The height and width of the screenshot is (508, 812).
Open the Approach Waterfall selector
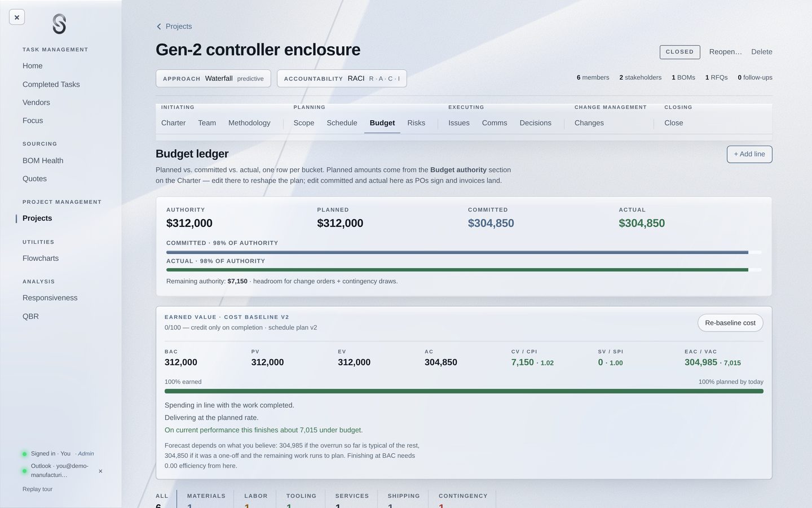[x=213, y=78]
